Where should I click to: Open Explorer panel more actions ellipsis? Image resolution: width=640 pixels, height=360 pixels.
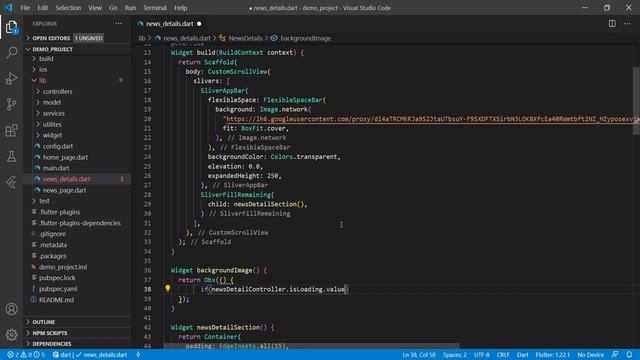[118, 24]
